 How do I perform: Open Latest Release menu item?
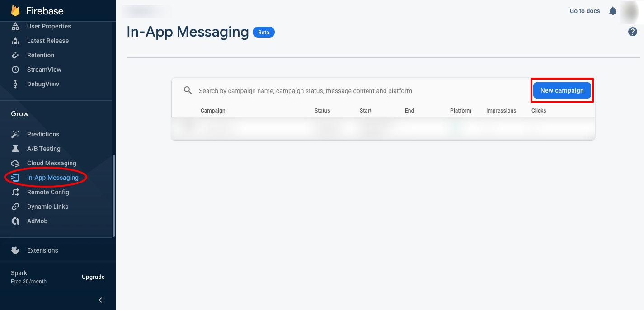click(x=48, y=41)
